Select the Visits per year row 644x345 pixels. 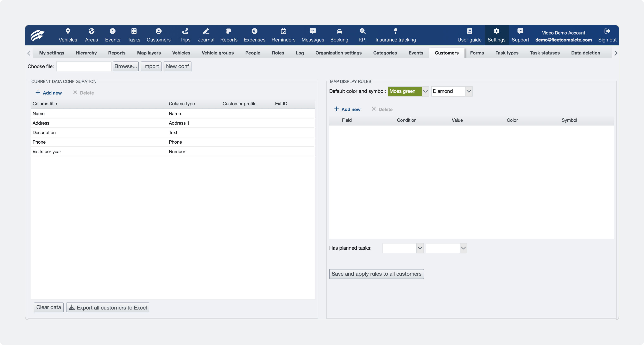coord(172,152)
